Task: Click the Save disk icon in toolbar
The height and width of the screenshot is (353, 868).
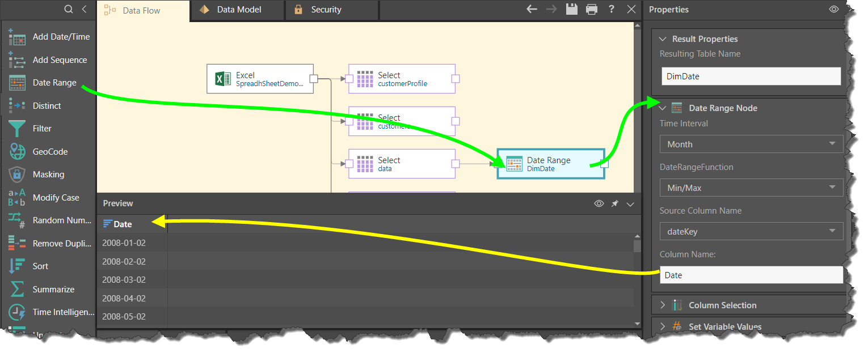Action: pos(571,9)
